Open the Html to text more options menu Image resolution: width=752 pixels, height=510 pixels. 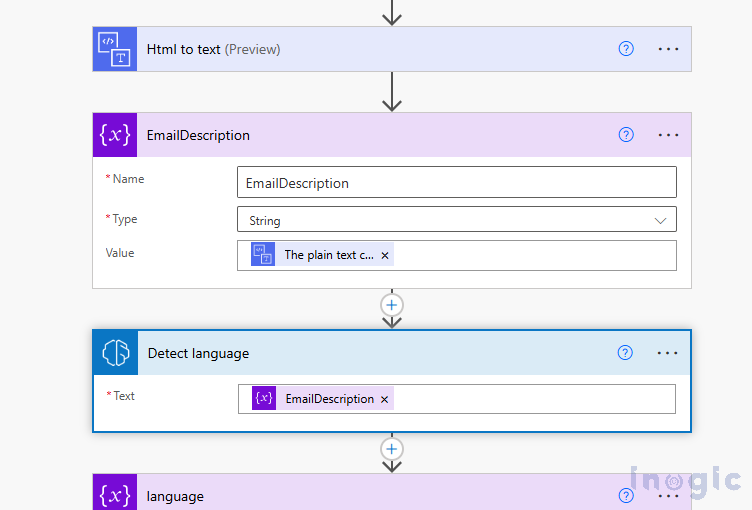[x=668, y=49]
